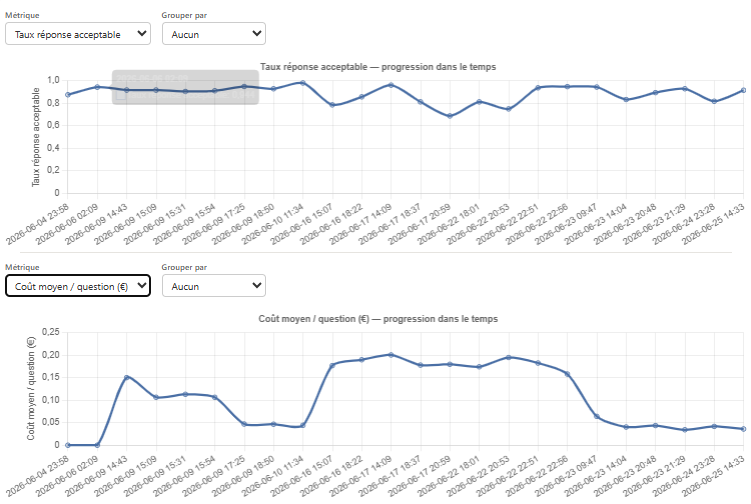Click '2026-06-24 23:28' x-axis label on bottom chart
Viewport: 751px width, 504px height.
(683, 476)
